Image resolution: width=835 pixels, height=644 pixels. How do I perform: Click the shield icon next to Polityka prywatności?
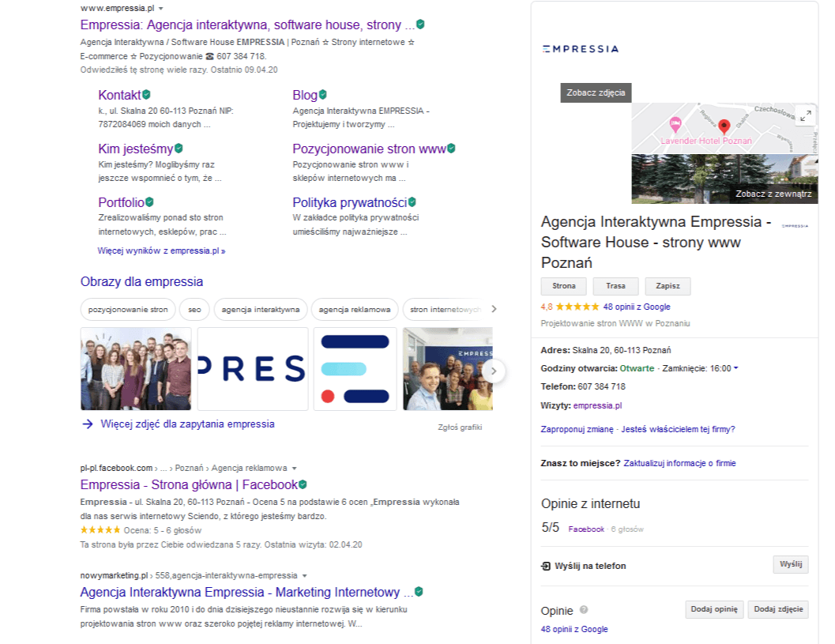tap(412, 201)
